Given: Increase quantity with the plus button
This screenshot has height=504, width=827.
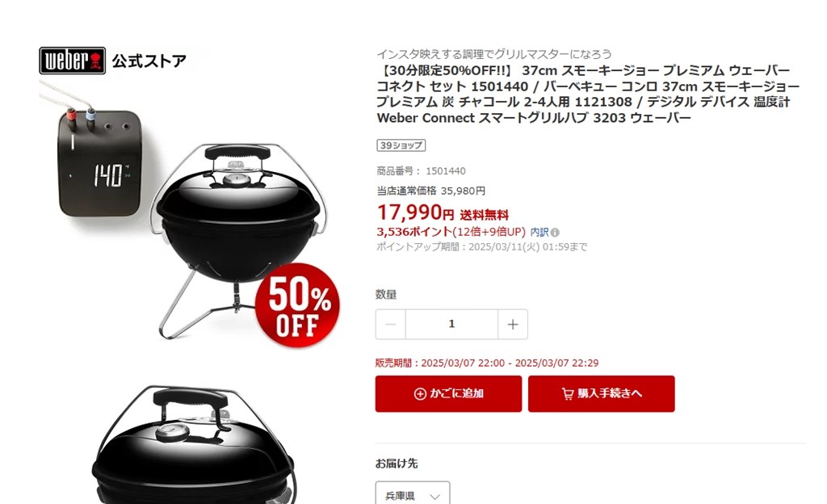Looking at the screenshot, I should tap(513, 324).
